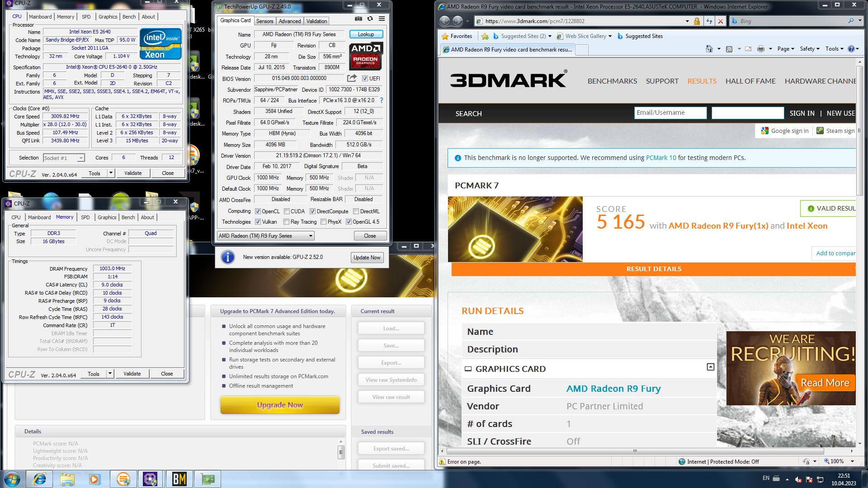Click the Upgrade Now button in PCMark 7

[280, 405]
